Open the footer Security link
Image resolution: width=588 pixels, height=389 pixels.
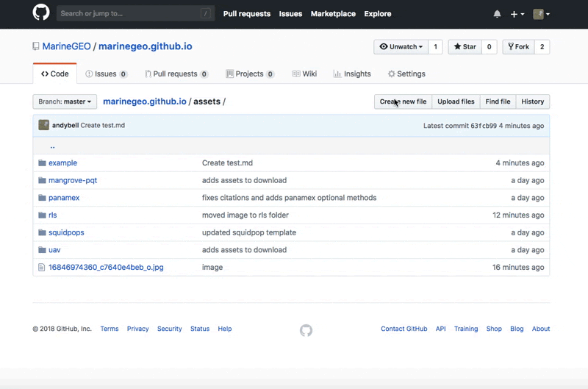pyautogui.click(x=170, y=329)
